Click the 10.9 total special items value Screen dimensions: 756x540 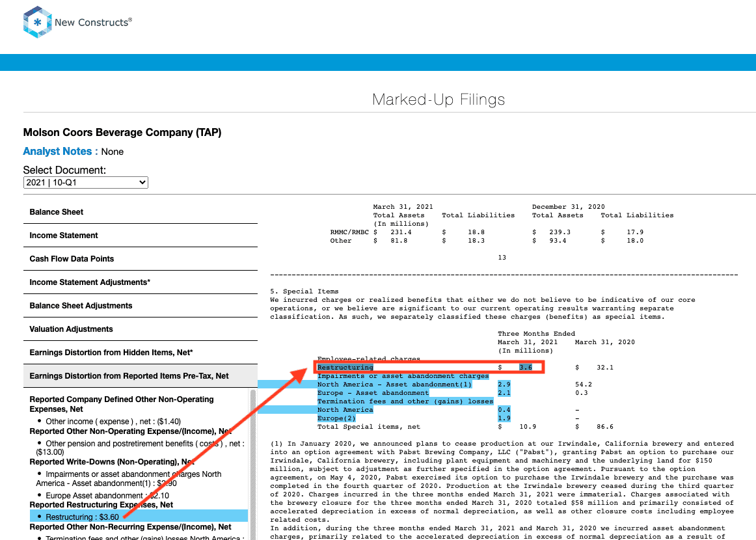528,427
